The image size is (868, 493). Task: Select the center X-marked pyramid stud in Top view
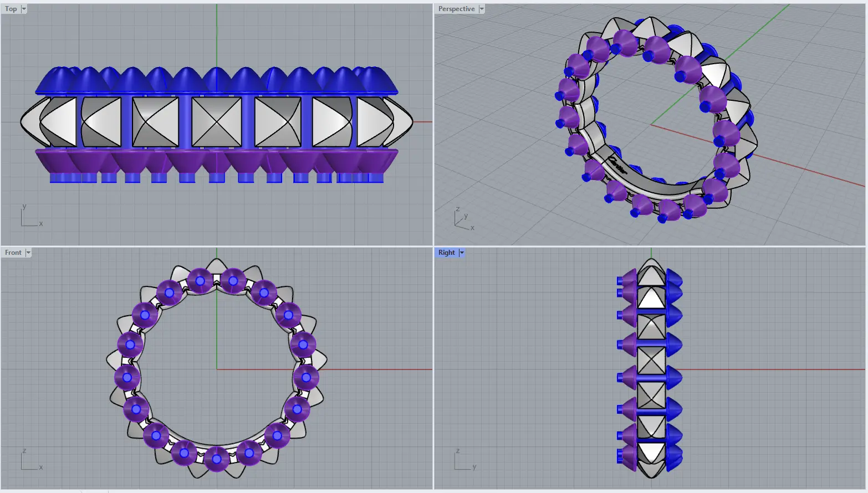pyautogui.click(x=217, y=122)
